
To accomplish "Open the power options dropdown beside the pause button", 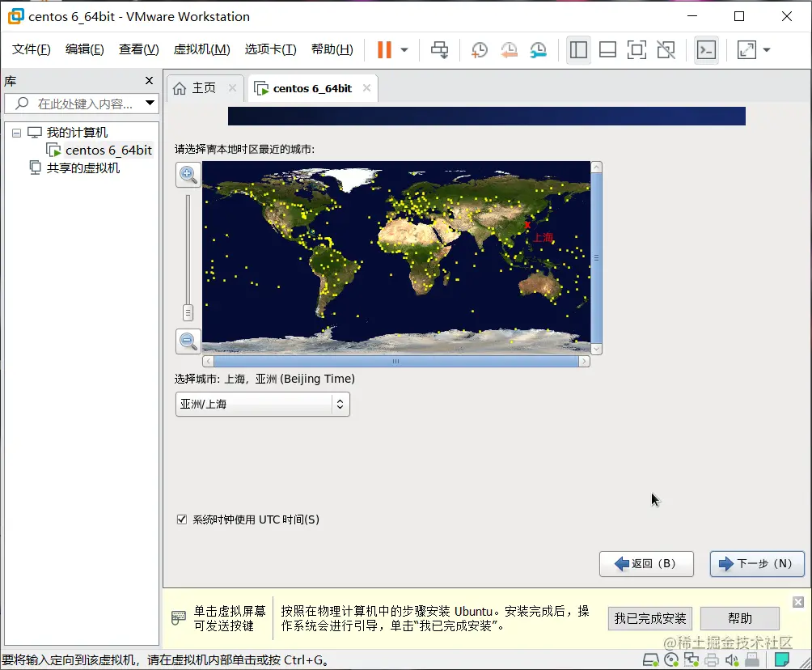I will [404, 50].
